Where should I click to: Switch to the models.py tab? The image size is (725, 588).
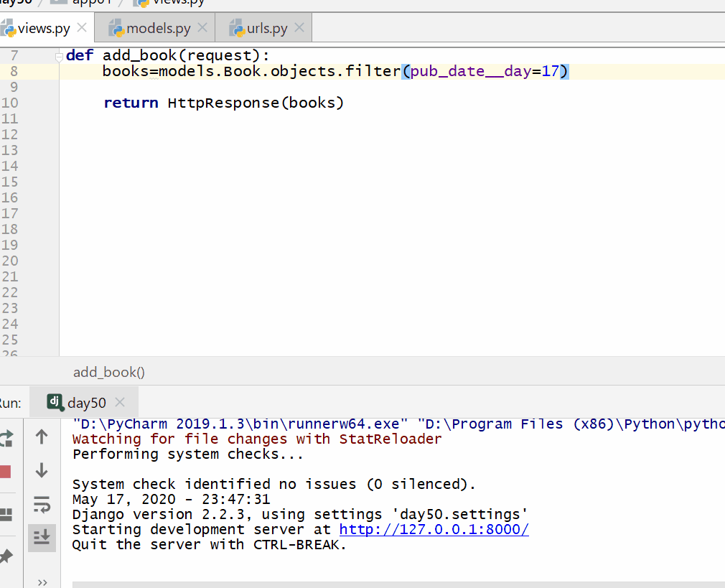pyautogui.click(x=158, y=29)
